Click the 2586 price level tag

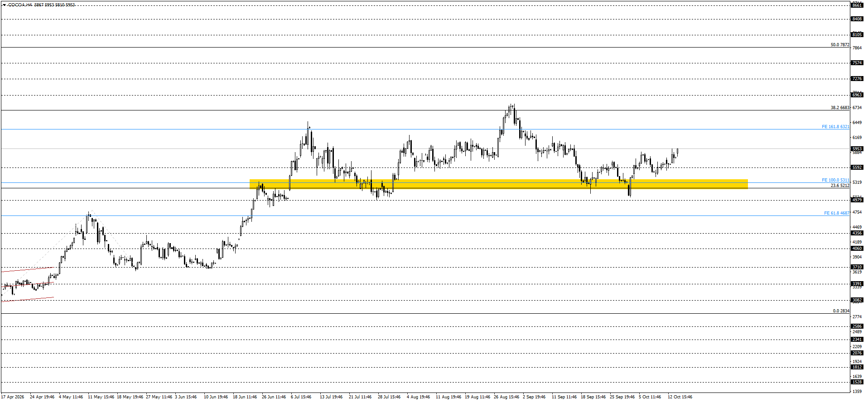[x=857, y=326]
